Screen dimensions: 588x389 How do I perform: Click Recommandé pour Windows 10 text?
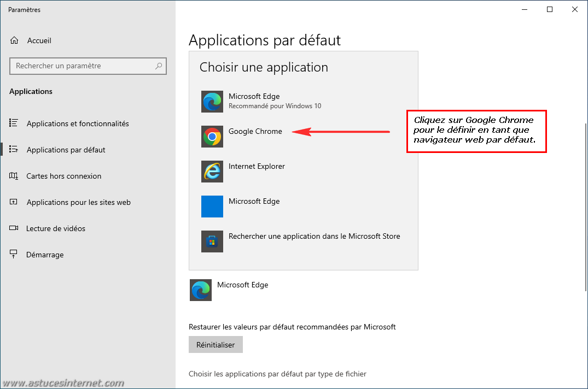[x=275, y=106]
